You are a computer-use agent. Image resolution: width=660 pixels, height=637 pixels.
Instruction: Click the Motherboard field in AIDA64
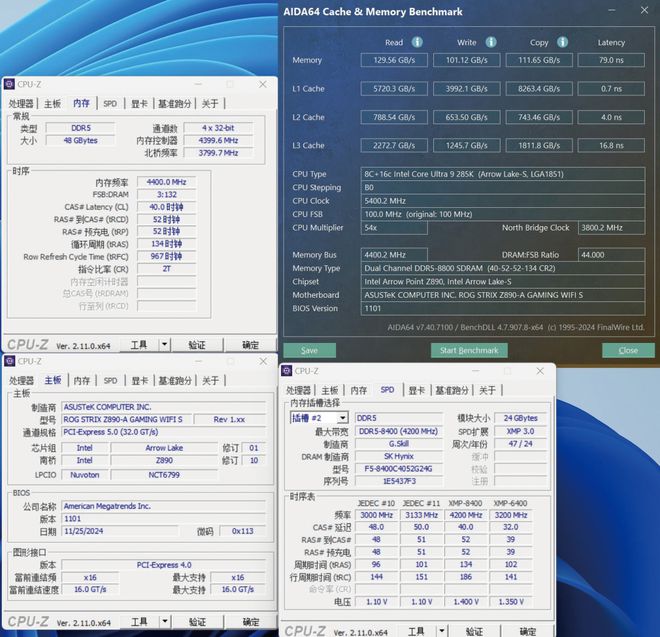pyautogui.click(x=503, y=295)
